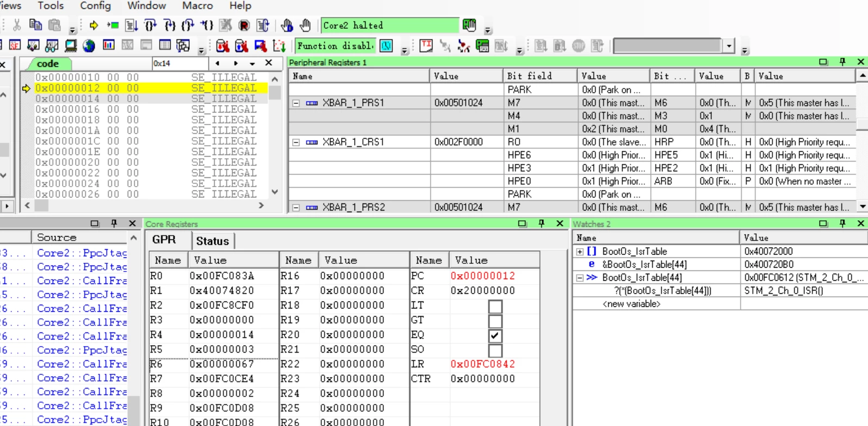Image resolution: width=868 pixels, height=426 pixels.
Task: Open the Help menu
Action: [240, 5]
